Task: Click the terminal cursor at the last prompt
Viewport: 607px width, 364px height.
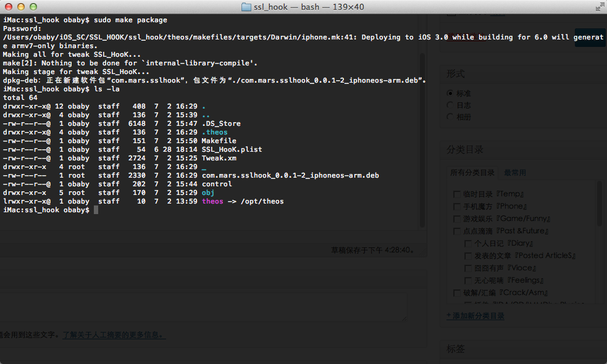Action: point(96,210)
